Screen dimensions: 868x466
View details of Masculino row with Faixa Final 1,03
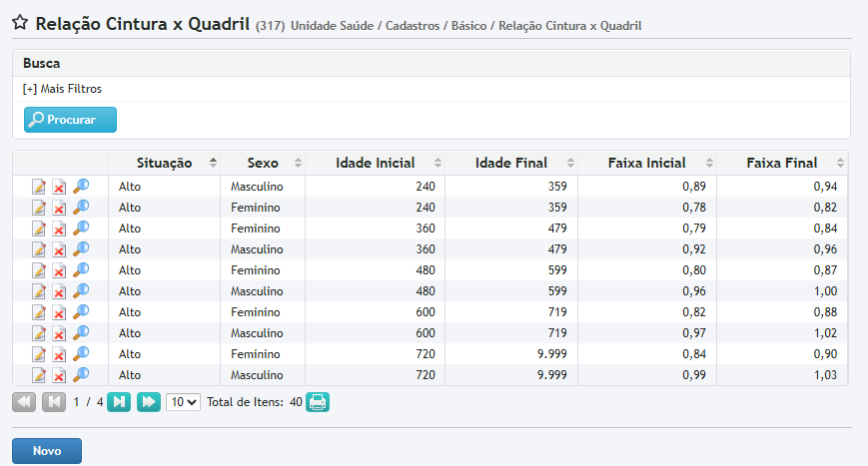81,374
